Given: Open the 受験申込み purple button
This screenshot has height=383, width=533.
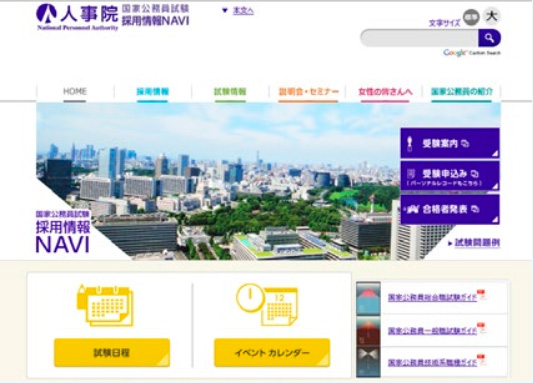Looking at the screenshot, I should click(450, 176).
